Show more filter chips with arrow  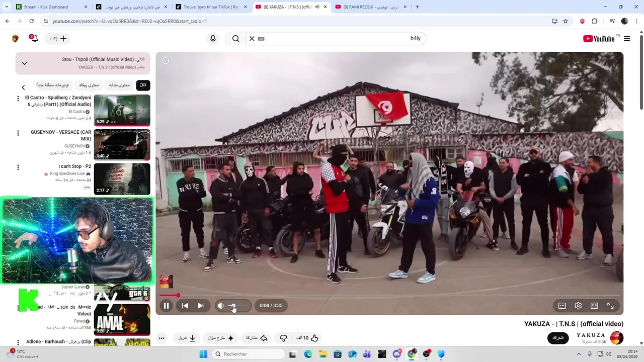click(x=23, y=87)
